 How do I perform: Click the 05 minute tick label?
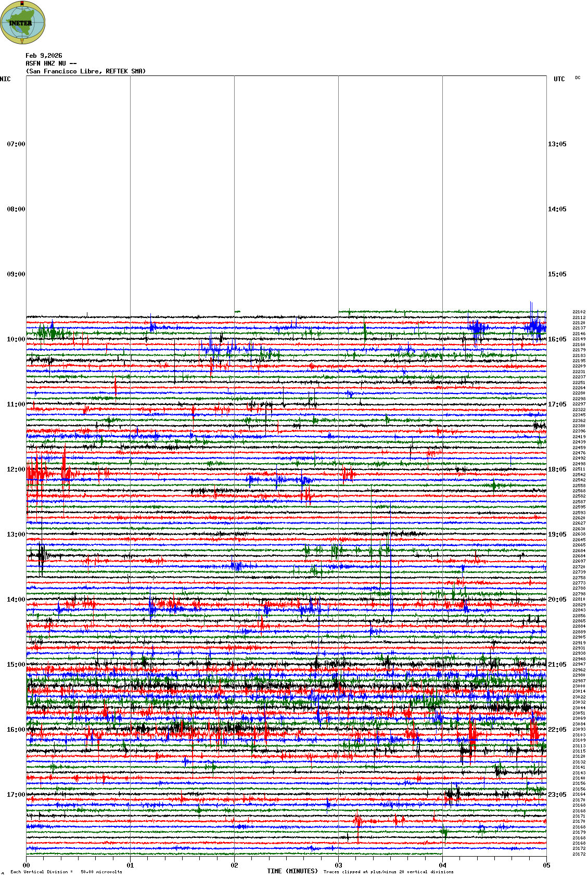tap(546, 865)
